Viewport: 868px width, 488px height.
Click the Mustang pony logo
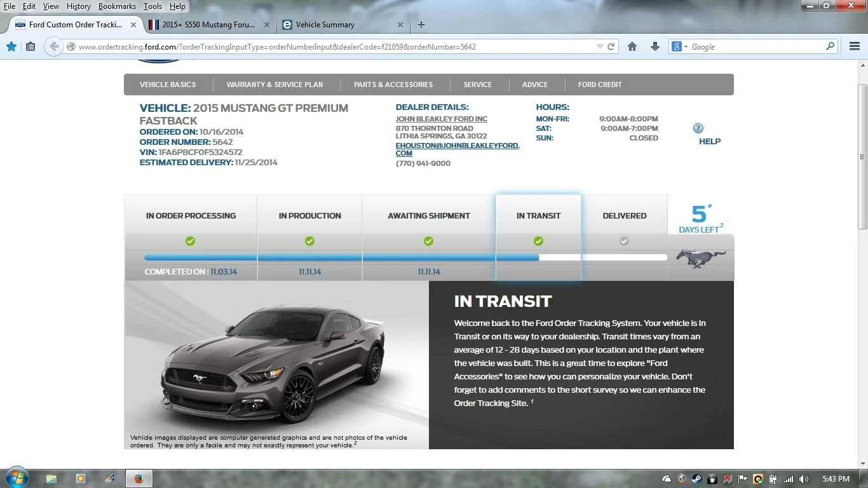(701, 259)
